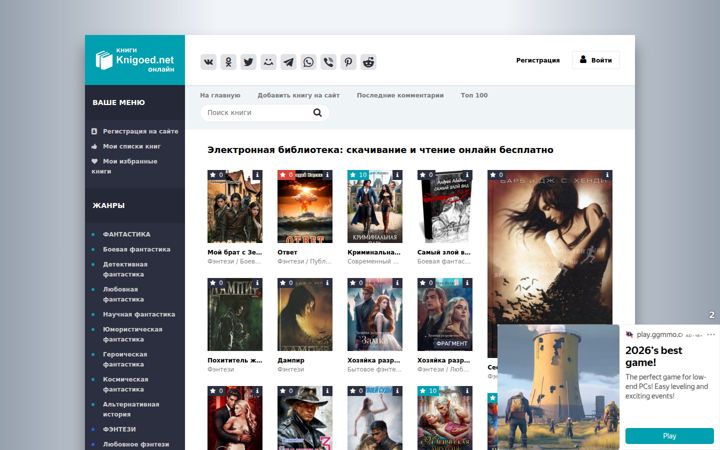Share via the Reddit icon
The width and height of the screenshot is (720, 450).
click(368, 62)
